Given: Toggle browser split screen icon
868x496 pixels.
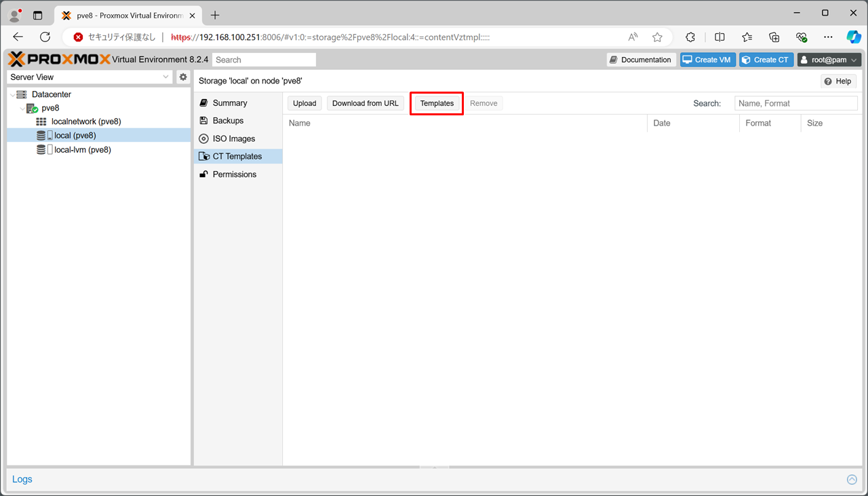Looking at the screenshot, I should pyautogui.click(x=719, y=37).
